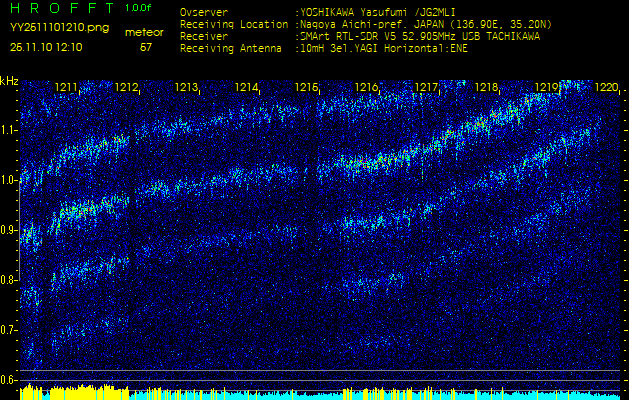Click the 1213 time tick label
Image resolution: width=629 pixels, height=400 pixels.
(186, 88)
